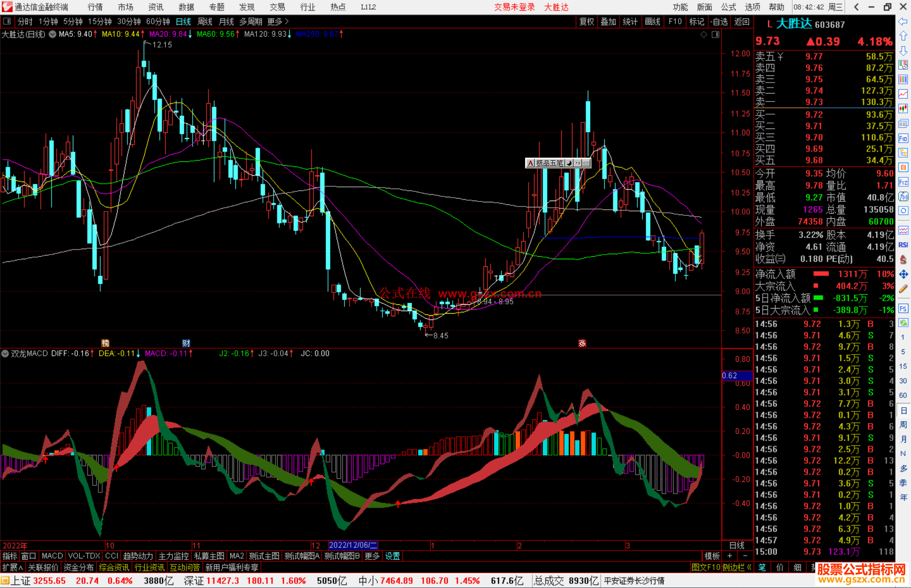
Task: Open the 公式 menu
Action: tap(728, 7)
